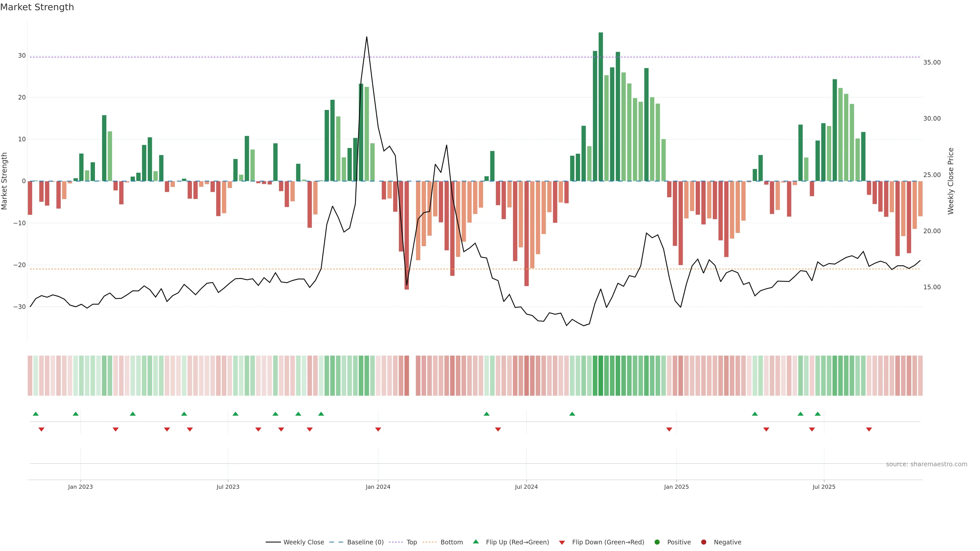Click Flip Up green triangle legend icon

coord(475,542)
